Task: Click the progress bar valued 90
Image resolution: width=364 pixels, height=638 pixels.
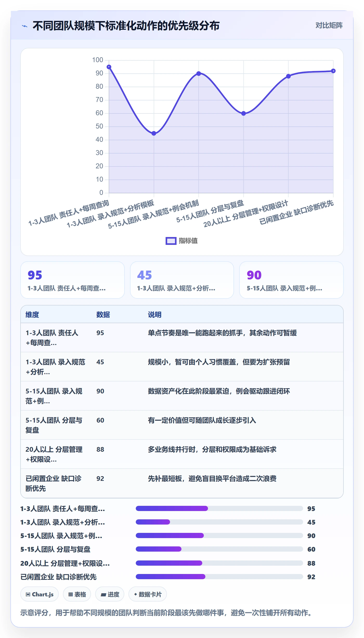Action: point(219,535)
